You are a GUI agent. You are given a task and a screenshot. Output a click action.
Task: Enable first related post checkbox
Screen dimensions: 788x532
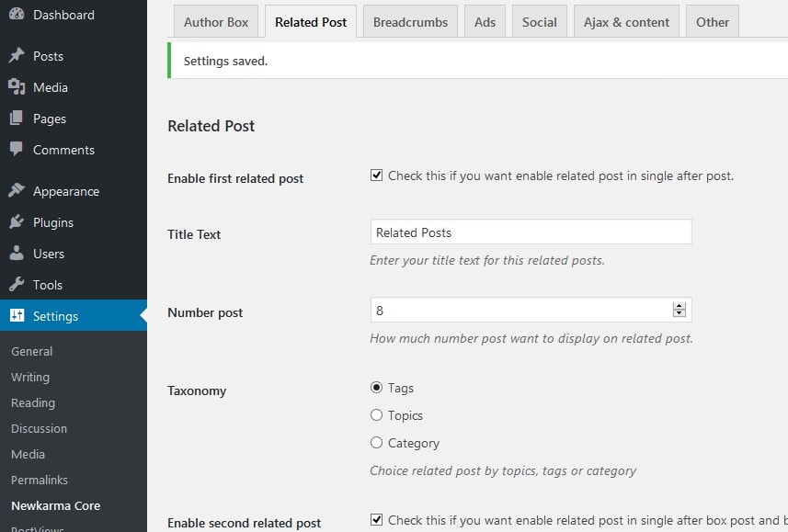tap(376, 174)
